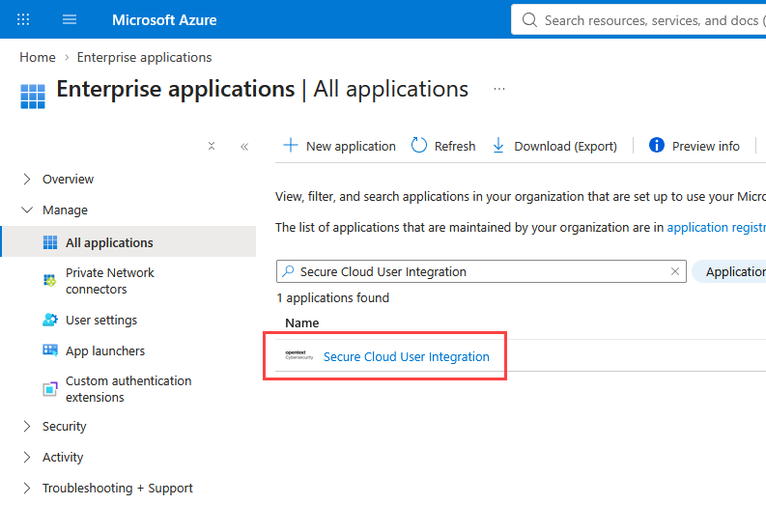The image size is (766, 532).
Task: Click the Security label in the sidebar
Action: pos(64,427)
